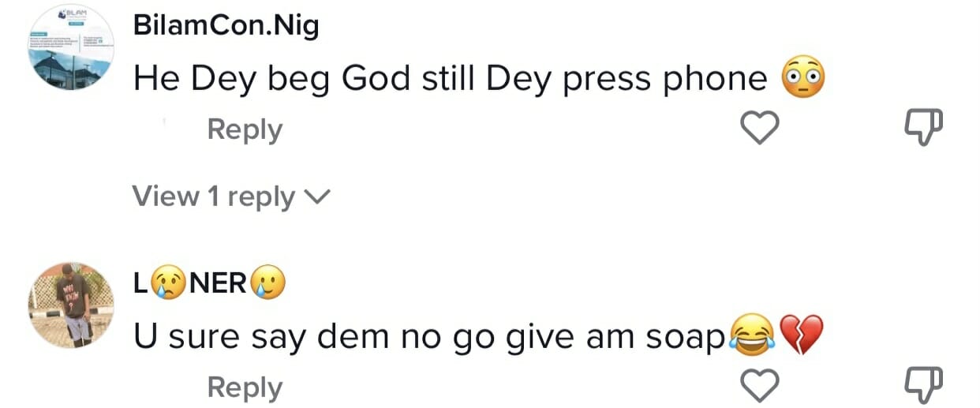Open the BilamCon.Nig username profile link
This screenshot has width=980, height=408.
226,27
